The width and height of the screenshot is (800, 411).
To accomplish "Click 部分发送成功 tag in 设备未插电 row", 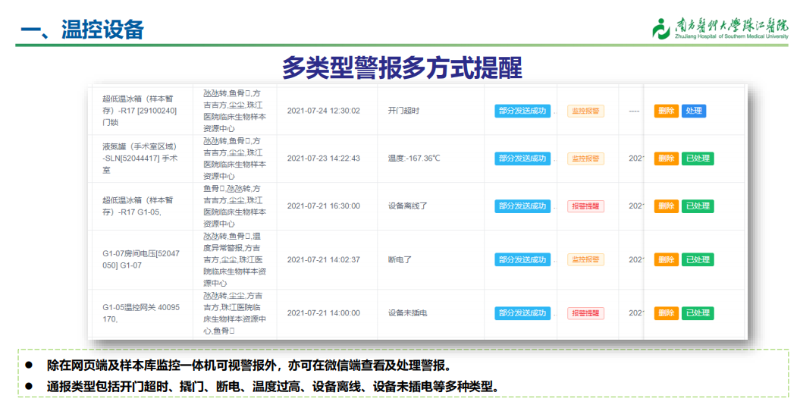I will (522, 313).
